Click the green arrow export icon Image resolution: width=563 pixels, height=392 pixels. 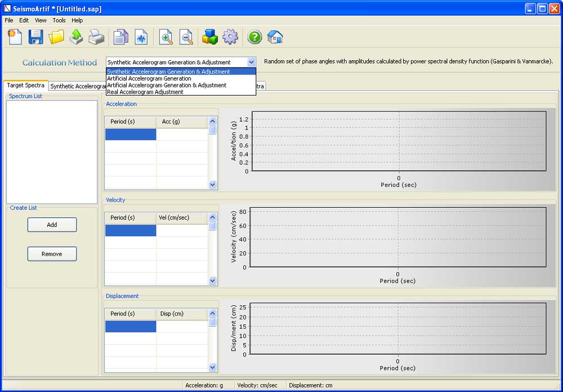click(76, 37)
